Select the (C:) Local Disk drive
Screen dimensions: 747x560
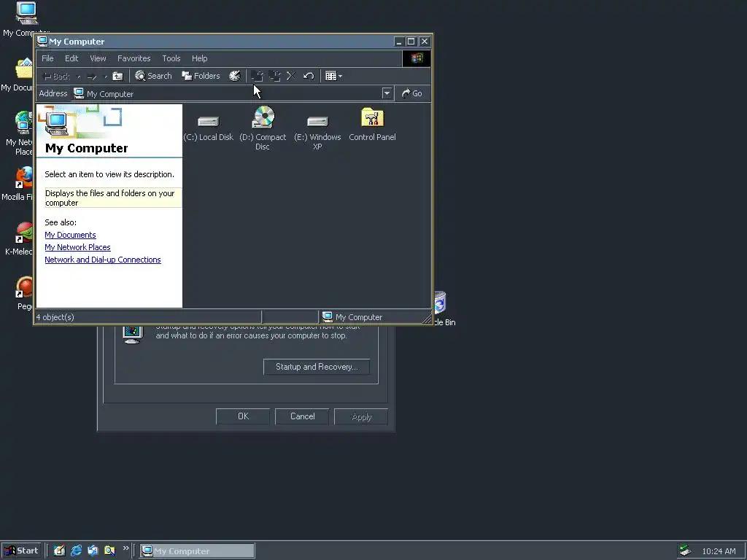coord(208,126)
